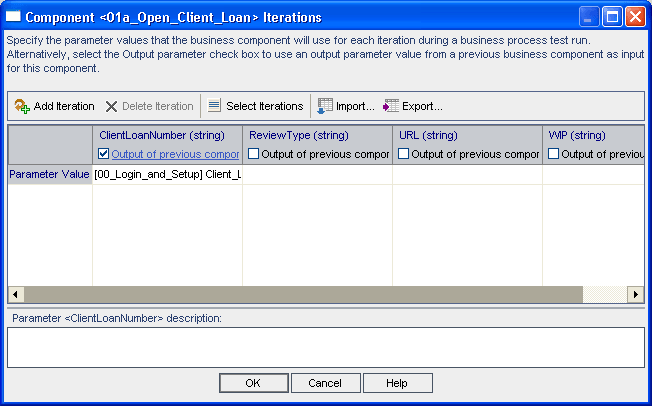This screenshot has width=652, height=406.
Task: Click the ClientLoanNumber parameter value cell
Action: point(167,174)
